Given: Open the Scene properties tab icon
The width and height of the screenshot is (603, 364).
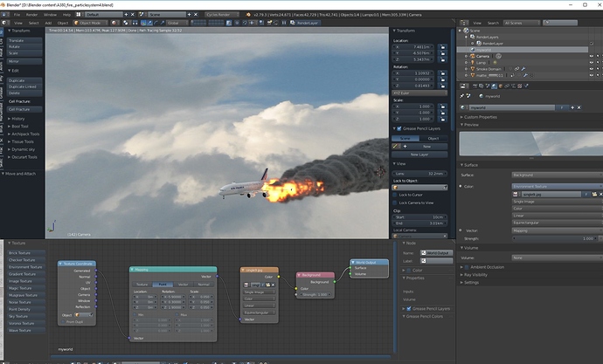Looking at the screenshot, I should pos(488,86).
